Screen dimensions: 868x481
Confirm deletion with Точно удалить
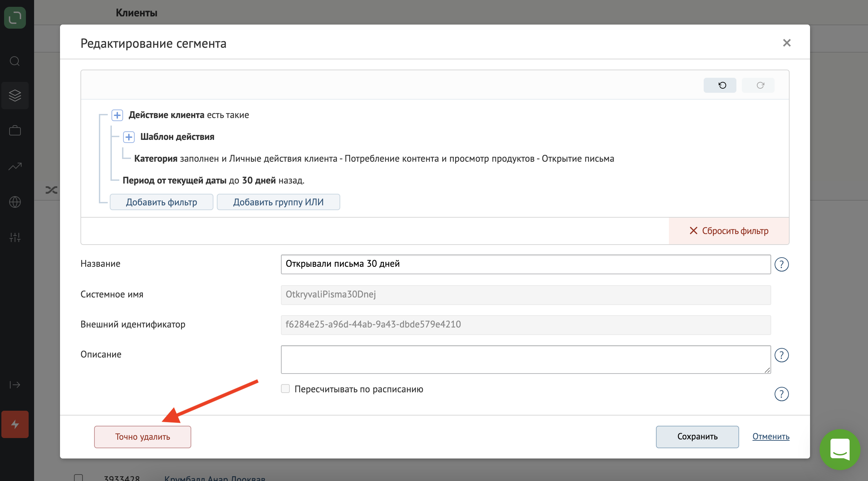143,437
